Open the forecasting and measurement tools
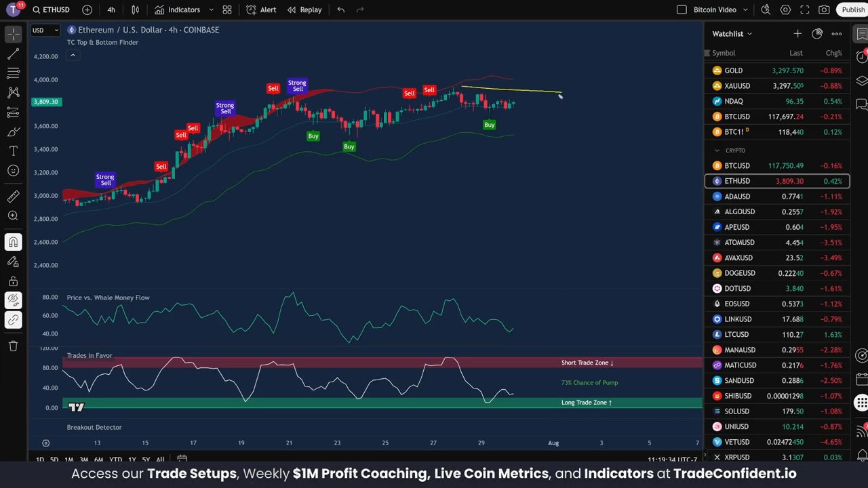Image resolution: width=868 pixels, height=488 pixels. [x=13, y=113]
